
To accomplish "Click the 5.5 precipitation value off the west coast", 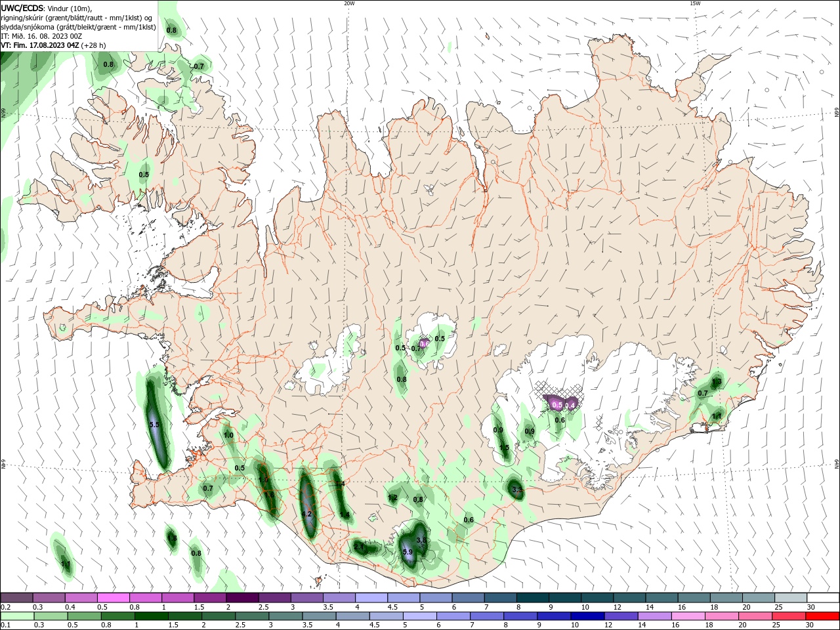I will tap(154, 425).
